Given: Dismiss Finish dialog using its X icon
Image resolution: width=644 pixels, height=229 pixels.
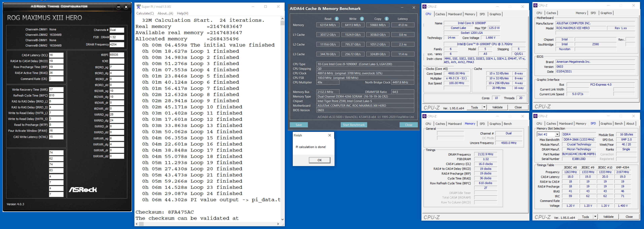Looking at the screenshot, I should [x=330, y=135].
